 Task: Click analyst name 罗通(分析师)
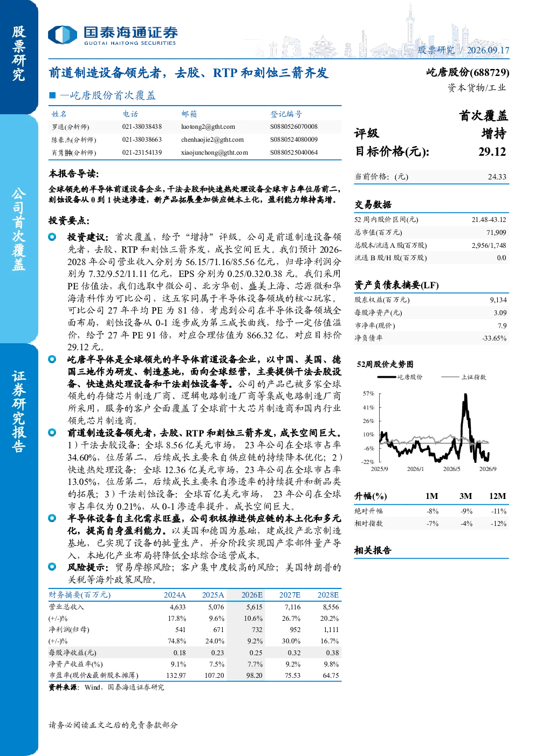pos(71,127)
